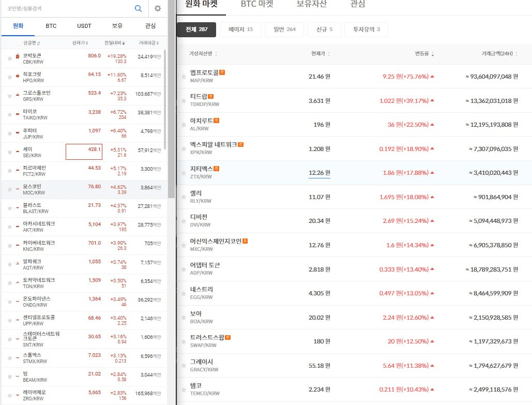Screen dimensions: 532x405
Task: Sort right table by 변동률 column
Action: point(424,54)
